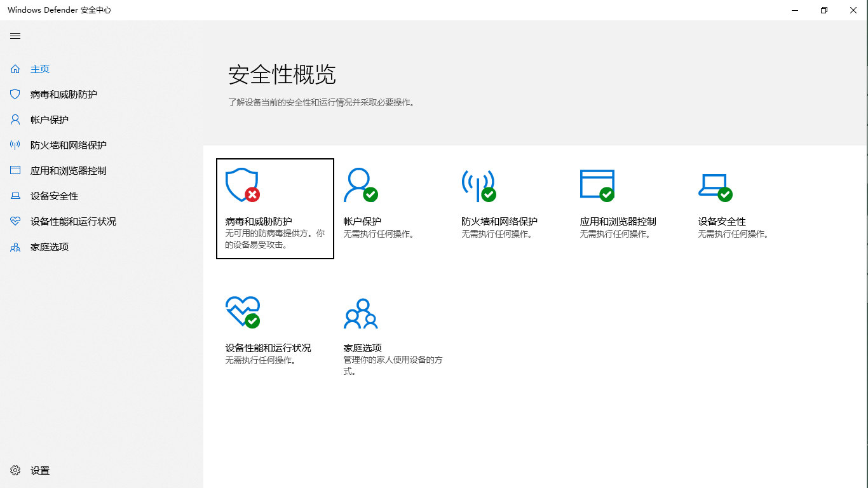Click sidebar family icon

point(15,247)
